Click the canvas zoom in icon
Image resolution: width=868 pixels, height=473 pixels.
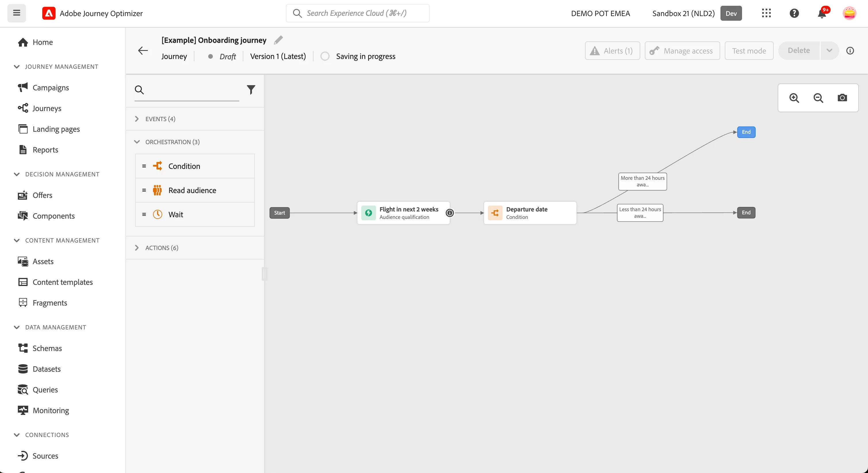point(794,98)
